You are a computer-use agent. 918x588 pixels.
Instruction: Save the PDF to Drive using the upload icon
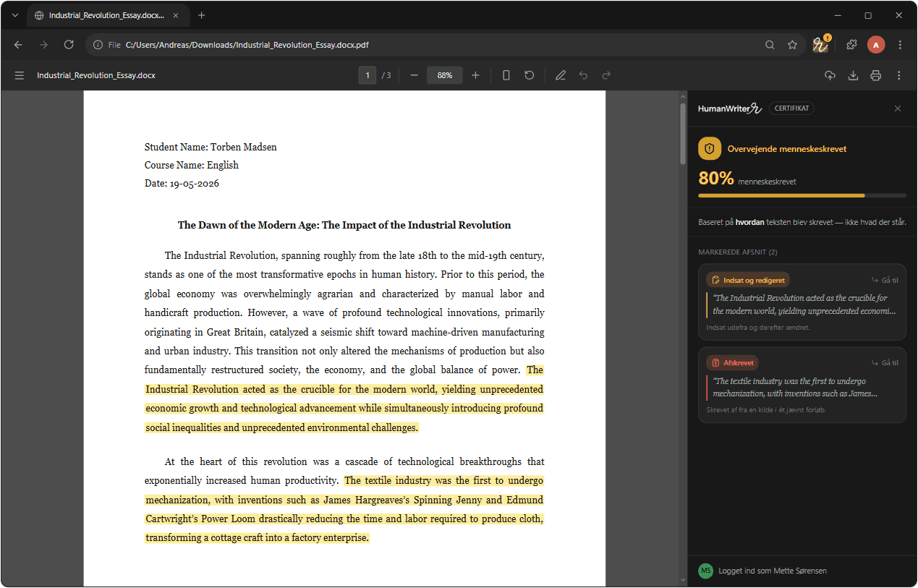[x=830, y=75]
